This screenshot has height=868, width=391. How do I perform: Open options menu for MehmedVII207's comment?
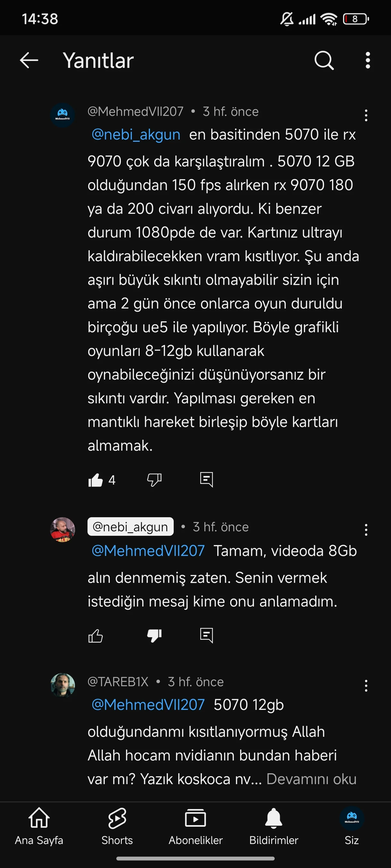coord(366,115)
